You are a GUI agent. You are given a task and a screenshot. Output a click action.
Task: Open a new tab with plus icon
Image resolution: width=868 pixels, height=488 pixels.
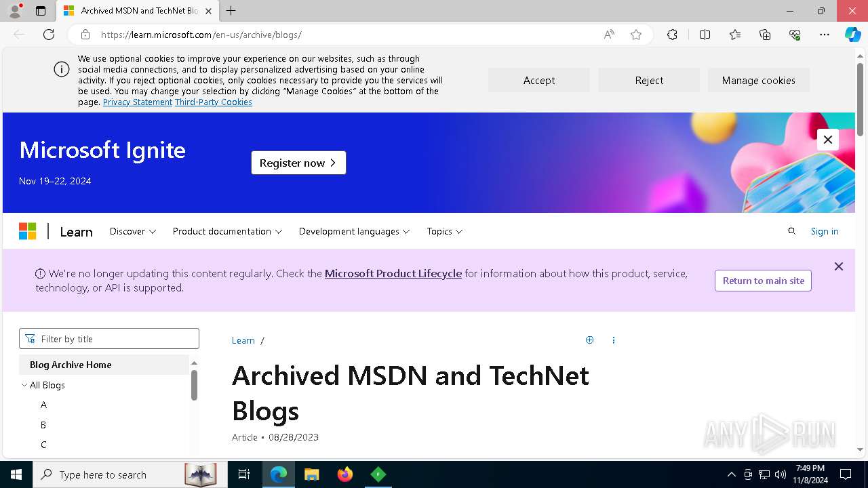click(231, 11)
